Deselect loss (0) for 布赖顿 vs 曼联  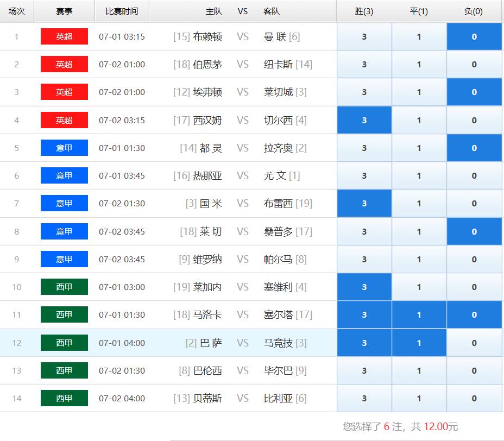pos(474,36)
